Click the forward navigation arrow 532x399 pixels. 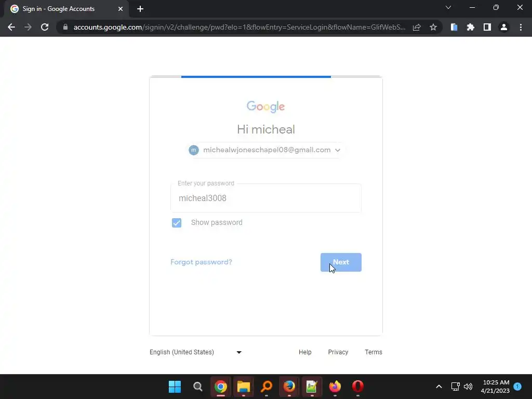tap(28, 27)
